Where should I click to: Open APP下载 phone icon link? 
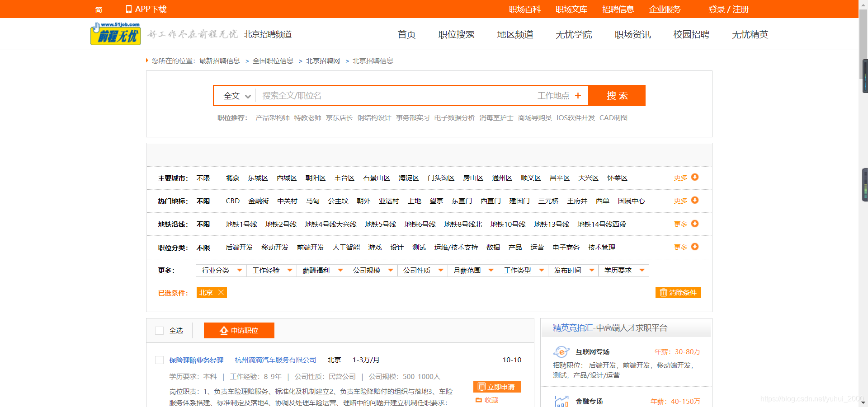129,9
